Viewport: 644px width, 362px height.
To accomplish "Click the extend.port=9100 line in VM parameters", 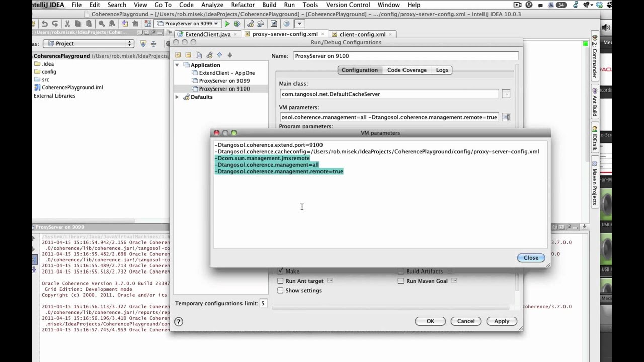I will click(x=268, y=145).
